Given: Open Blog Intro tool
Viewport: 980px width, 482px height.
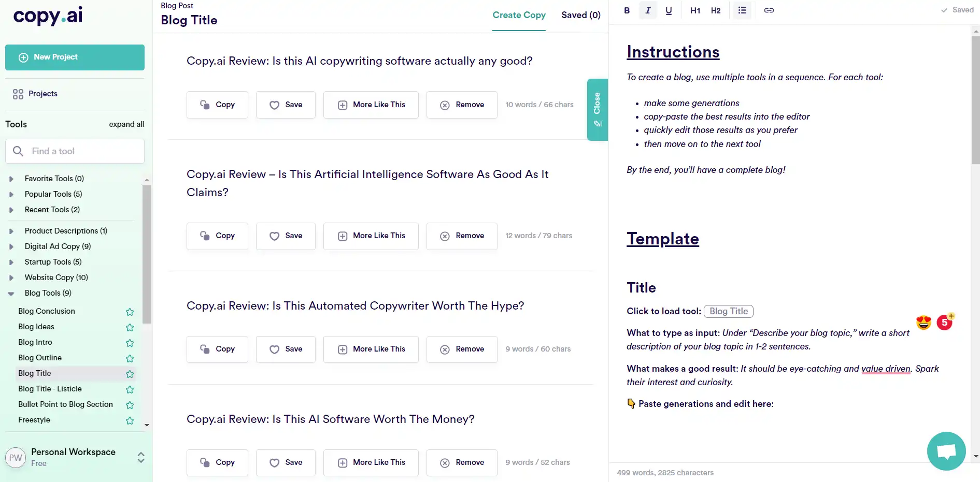Looking at the screenshot, I should 35,342.
